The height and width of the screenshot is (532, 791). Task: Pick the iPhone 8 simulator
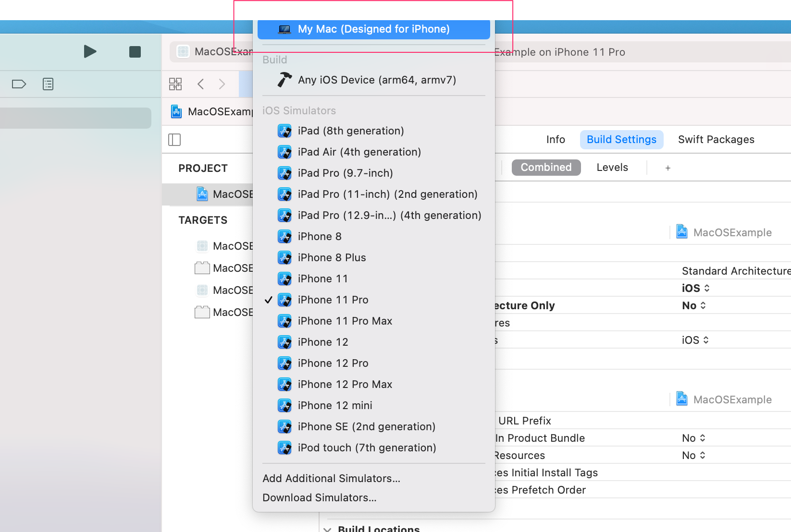374,236
